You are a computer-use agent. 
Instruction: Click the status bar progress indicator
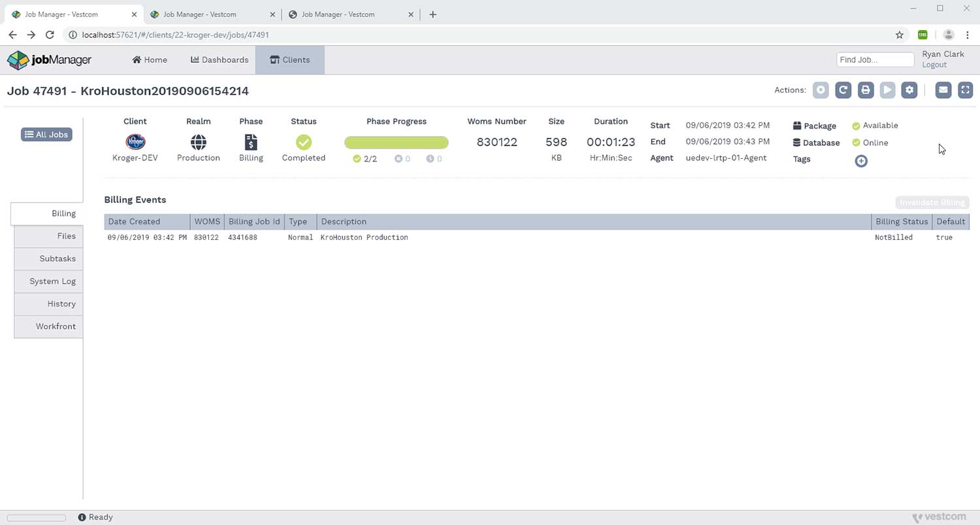(x=37, y=518)
